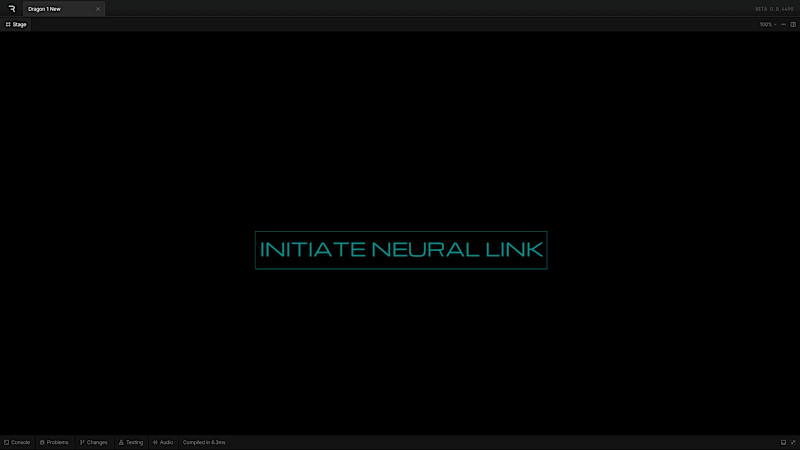Image resolution: width=800 pixels, height=450 pixels.
Task: Click the fullscreen expand icon in status bar
Action: 793,442
